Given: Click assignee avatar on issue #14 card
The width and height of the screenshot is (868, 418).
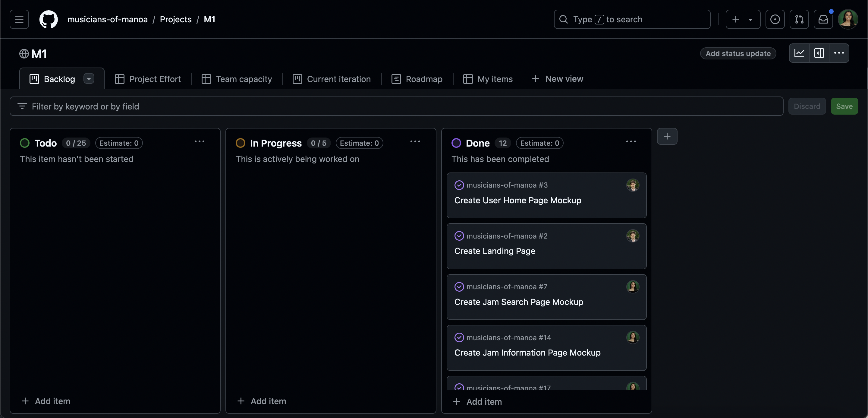Looking at the screenshot, I should [x=633, y=337].
